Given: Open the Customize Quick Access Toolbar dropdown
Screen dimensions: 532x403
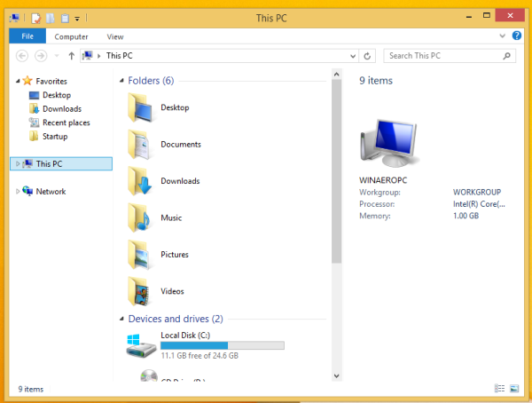Looking at the screenshot, I should point(77,19).
